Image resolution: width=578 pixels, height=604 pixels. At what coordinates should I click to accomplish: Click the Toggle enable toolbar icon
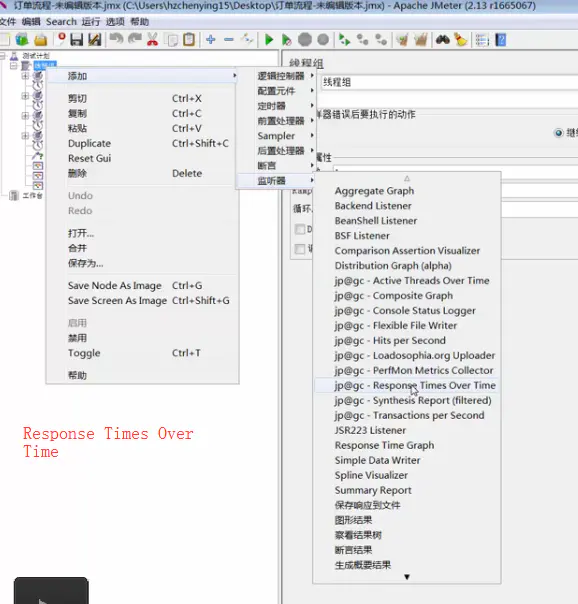pyautogui.click(x=247, y=39)
